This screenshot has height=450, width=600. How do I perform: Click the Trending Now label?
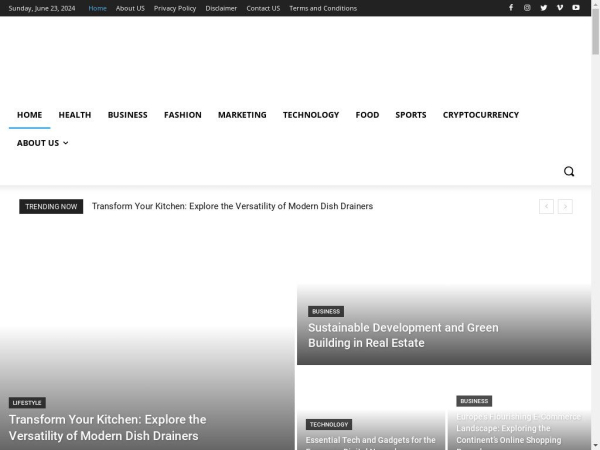pyautogui.click(x=51, y=207)
